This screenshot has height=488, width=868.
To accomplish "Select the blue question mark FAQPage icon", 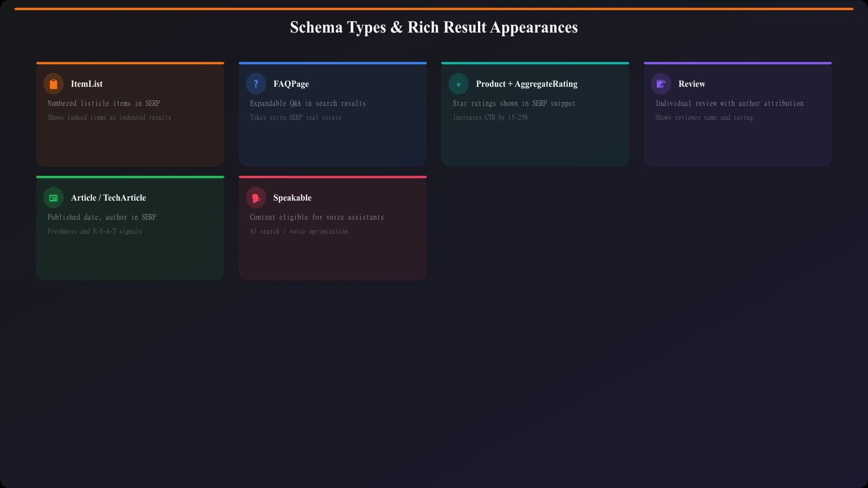I will 256,84.
